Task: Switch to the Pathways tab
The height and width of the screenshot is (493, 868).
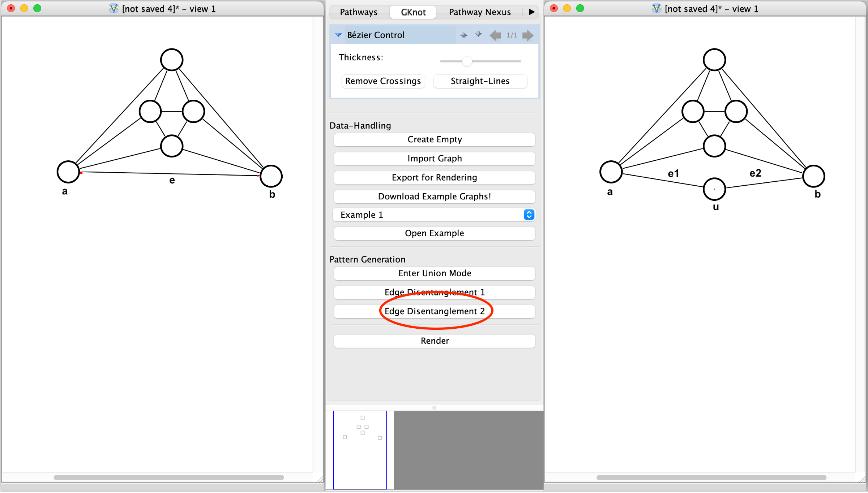Action: point(358,12)
